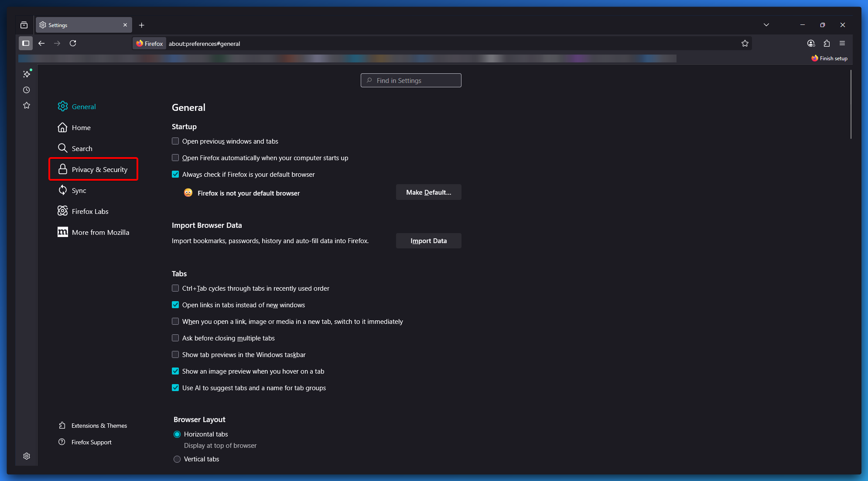The width and height of the screenshot is (868, 481).
Task: Click the Make Default button
Action: coord(428,192)
